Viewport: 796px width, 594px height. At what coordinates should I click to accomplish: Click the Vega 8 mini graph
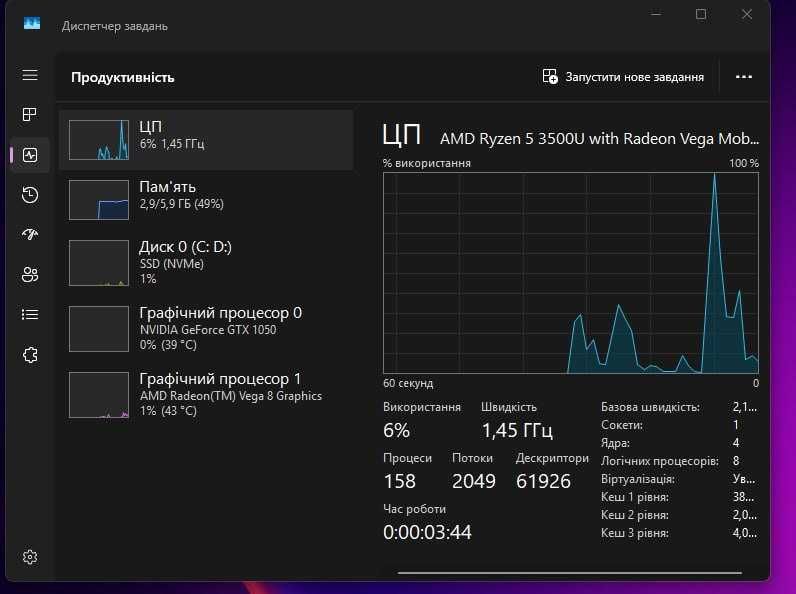(99, 394)
